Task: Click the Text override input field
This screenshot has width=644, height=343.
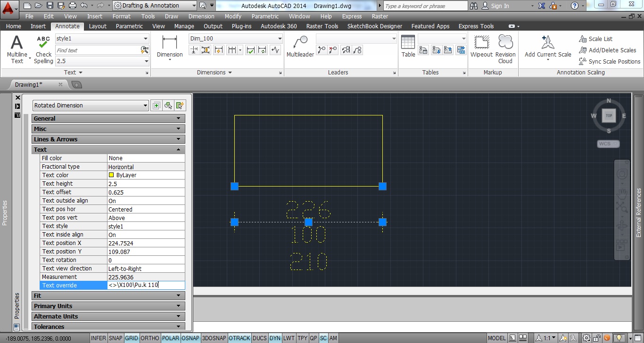Action: [x=146, y=286]
